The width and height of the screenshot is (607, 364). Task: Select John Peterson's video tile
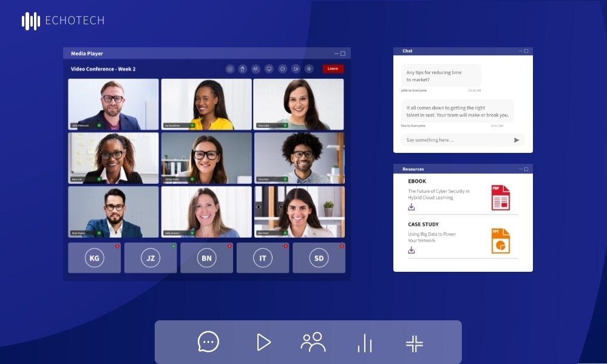click(114, 104)
